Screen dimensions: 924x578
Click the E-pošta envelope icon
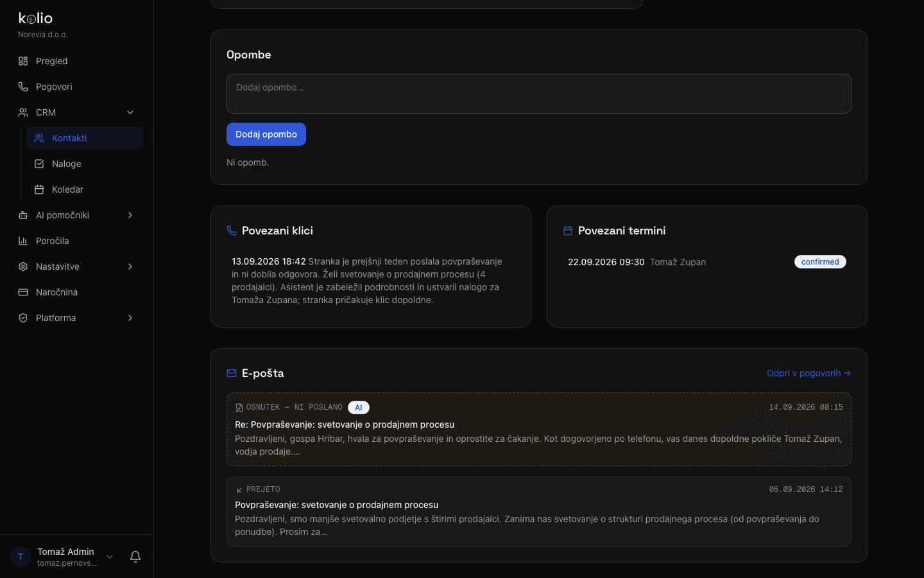click(x=232, y=373)
